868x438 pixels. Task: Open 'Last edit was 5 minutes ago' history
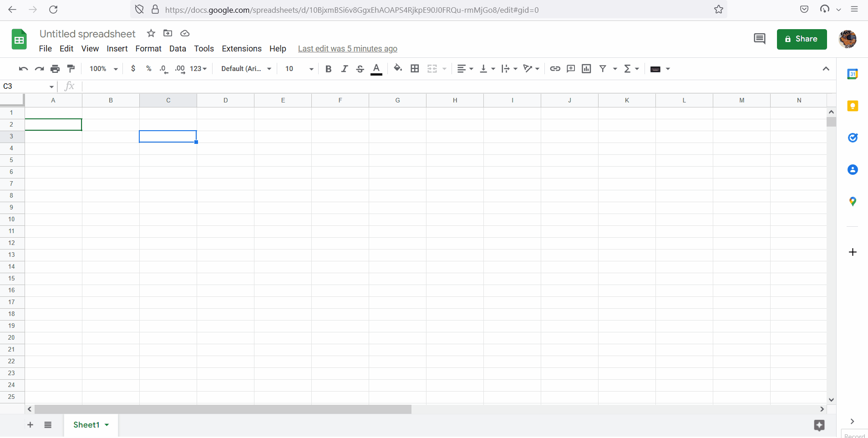click(347, 48)
